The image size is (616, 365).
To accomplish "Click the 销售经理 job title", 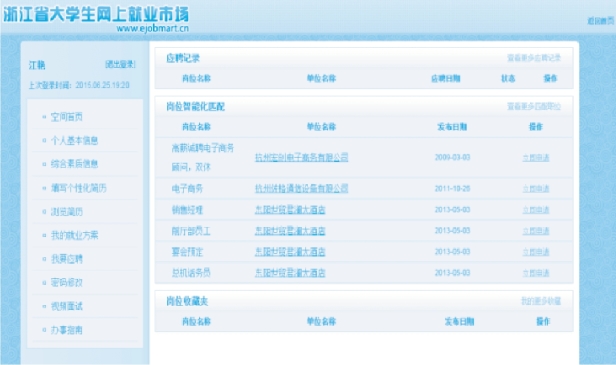I will (187, 210).
